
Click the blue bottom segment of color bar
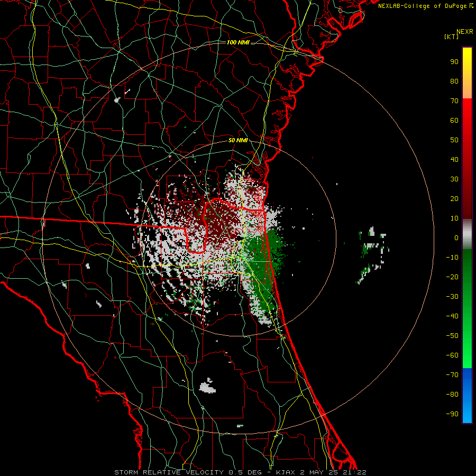(x=467, y=396)
